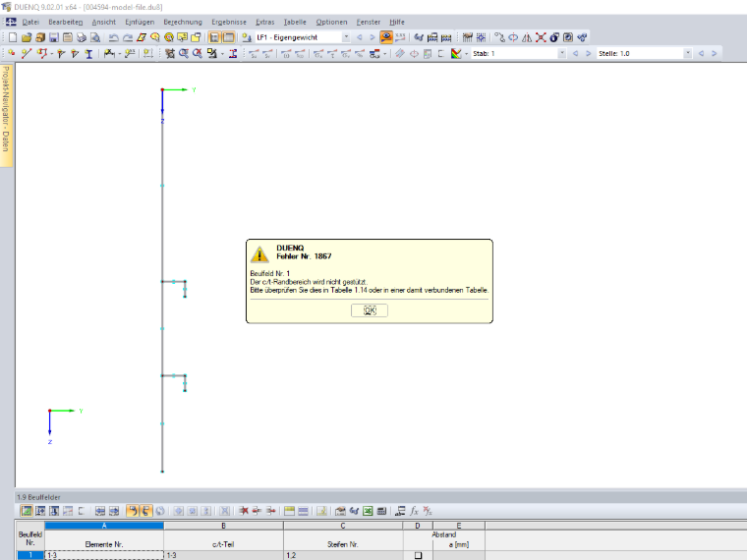The width and height of the screenshot is (747, 560).
Task: Open the Optionen menu
Action: (x=331, y=22)
